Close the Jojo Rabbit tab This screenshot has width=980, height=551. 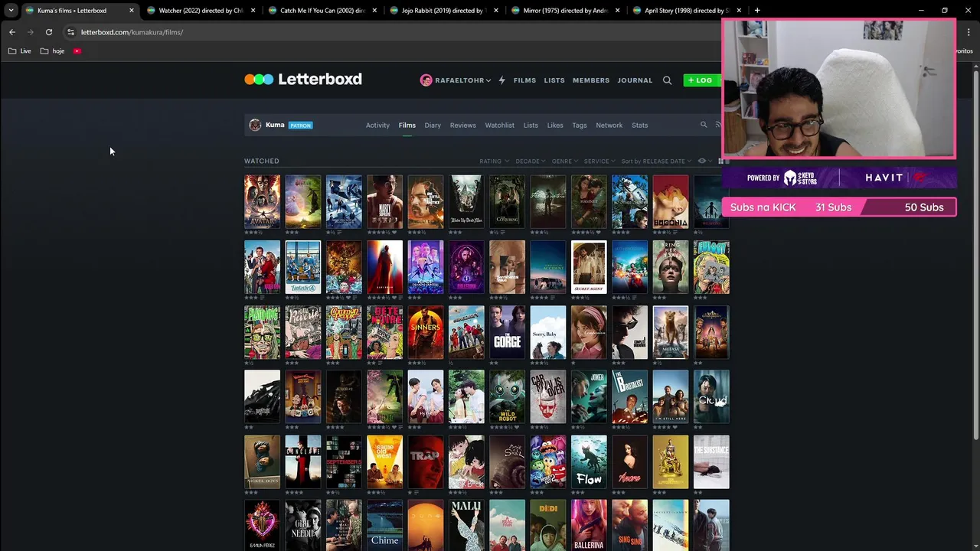496,11
